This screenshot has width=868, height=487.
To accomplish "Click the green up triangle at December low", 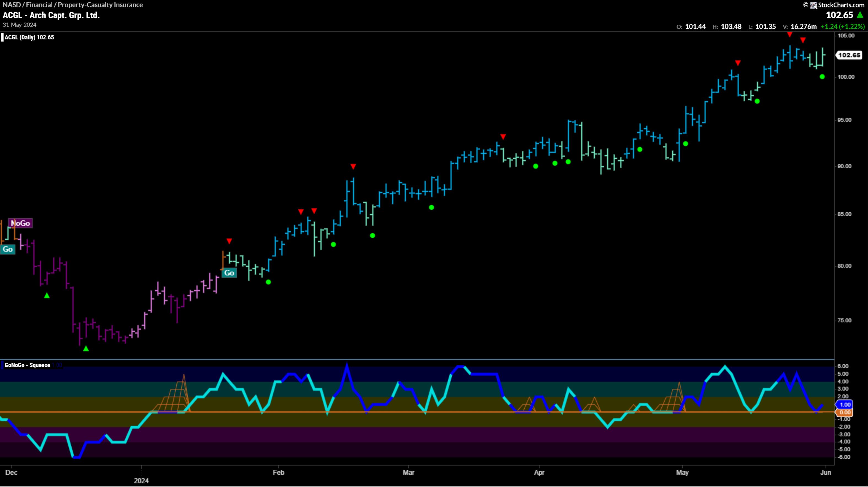I will point(86,348).
